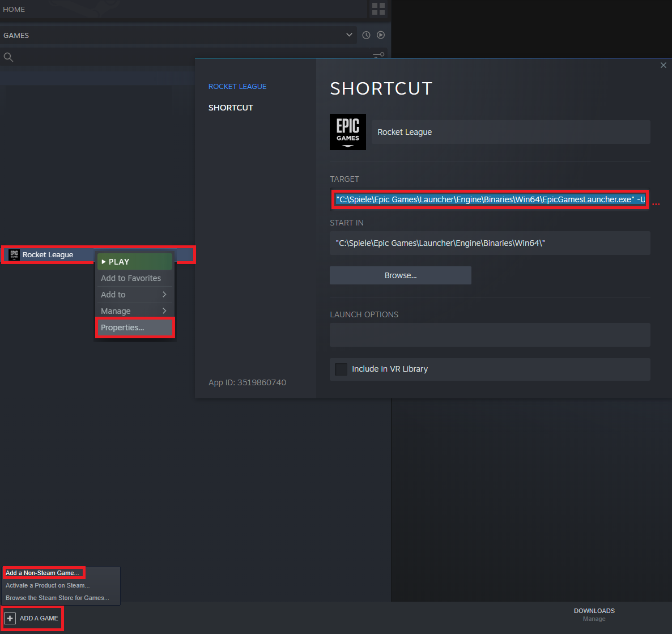Click the ADD A GAME button
The height and width of the screenshot is (634, 672).
tap(32, 618)
